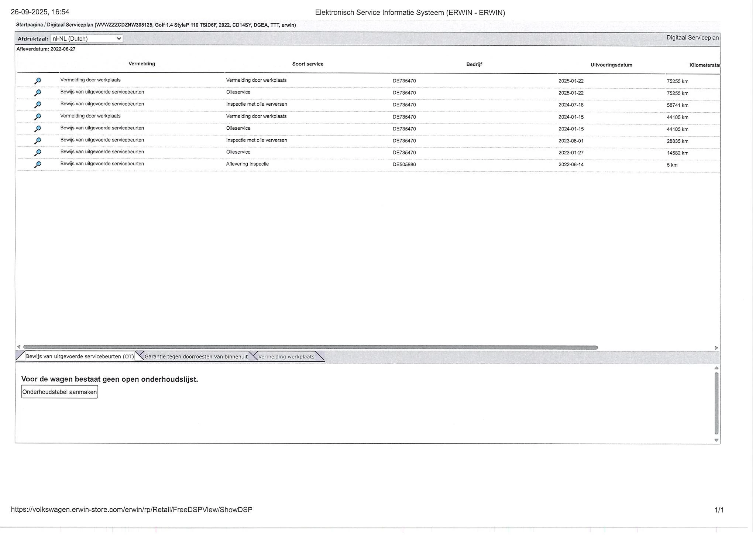Open the Afdruktaal language dropdown
The image size is (756, 535).
point(86,39)
